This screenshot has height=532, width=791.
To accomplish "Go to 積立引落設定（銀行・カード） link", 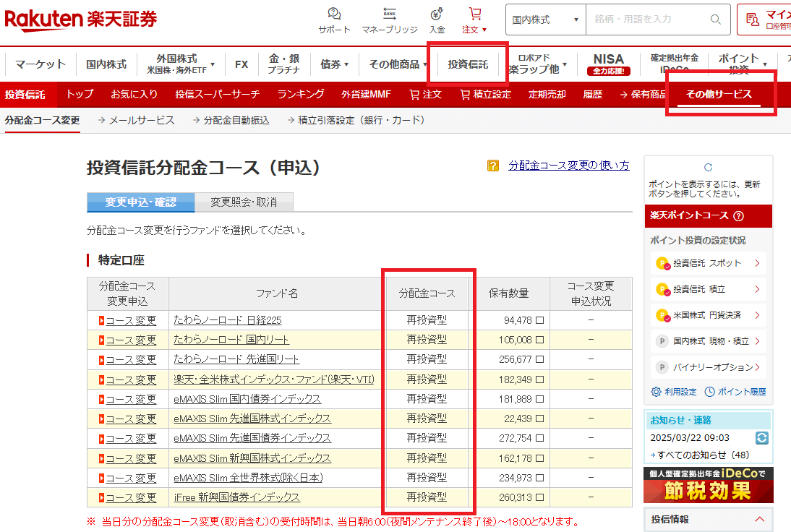I will [x=362, y=121].
